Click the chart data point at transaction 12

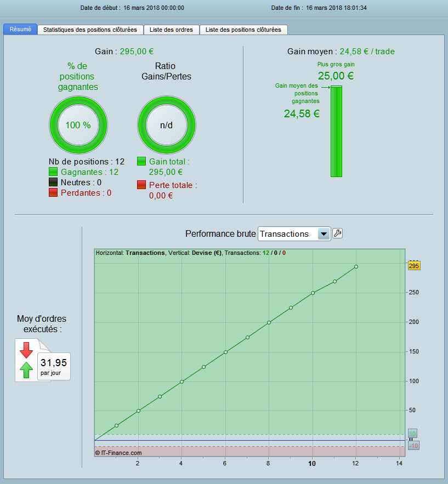[x=356, y=267]
